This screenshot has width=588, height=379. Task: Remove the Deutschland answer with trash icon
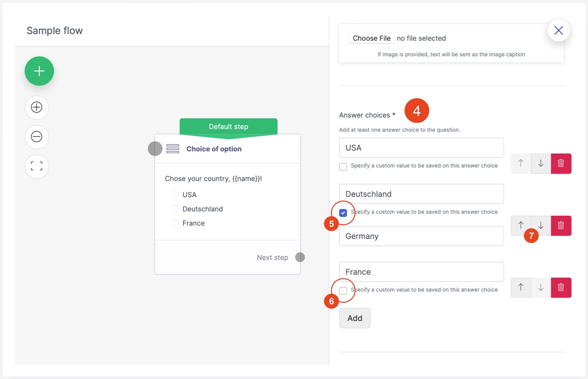(x=561, y=226)
